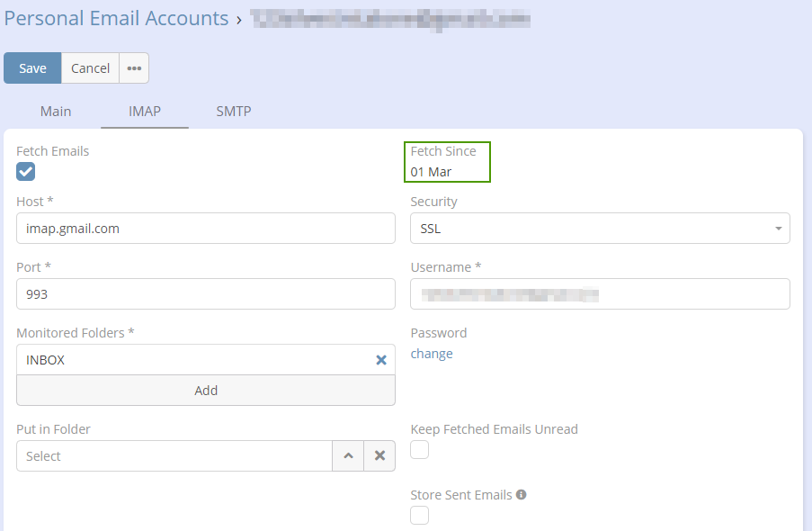This screenshot has width=812, height=531.
Task: Click Add under Monitored Folders
Action: [206, 391]
